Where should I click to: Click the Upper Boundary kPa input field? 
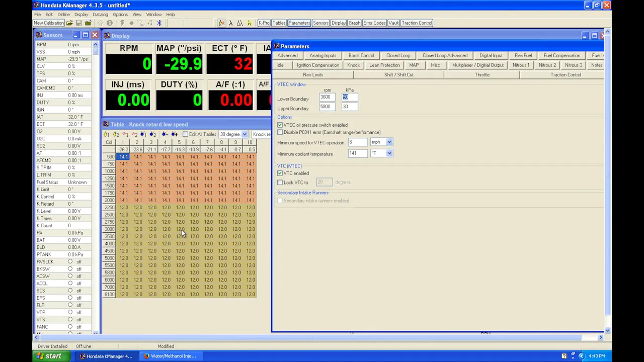350,107
